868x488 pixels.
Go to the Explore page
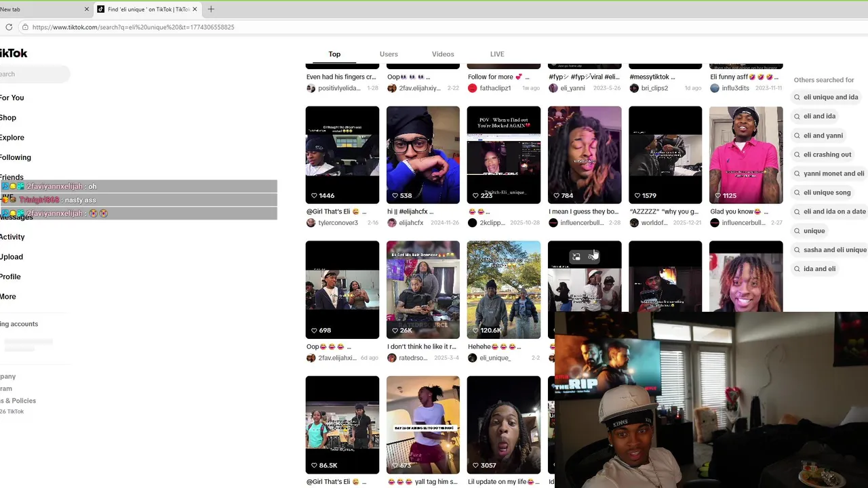click(x=12, y=138)
